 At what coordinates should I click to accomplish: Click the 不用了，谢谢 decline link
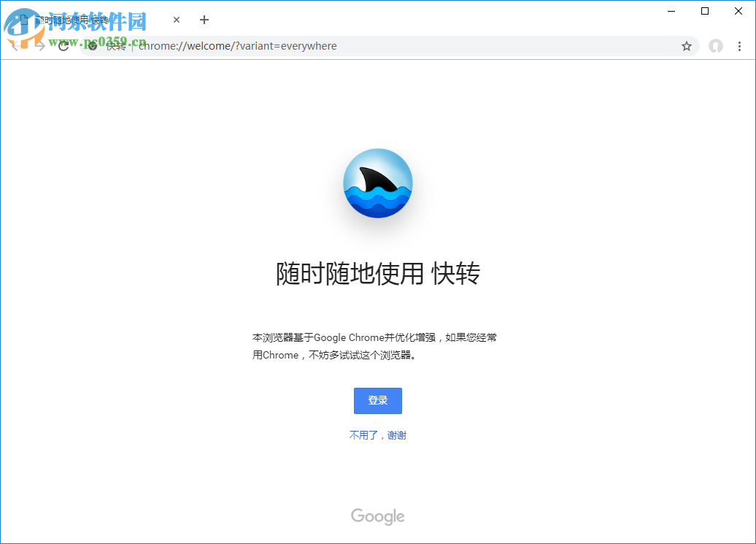377,434
